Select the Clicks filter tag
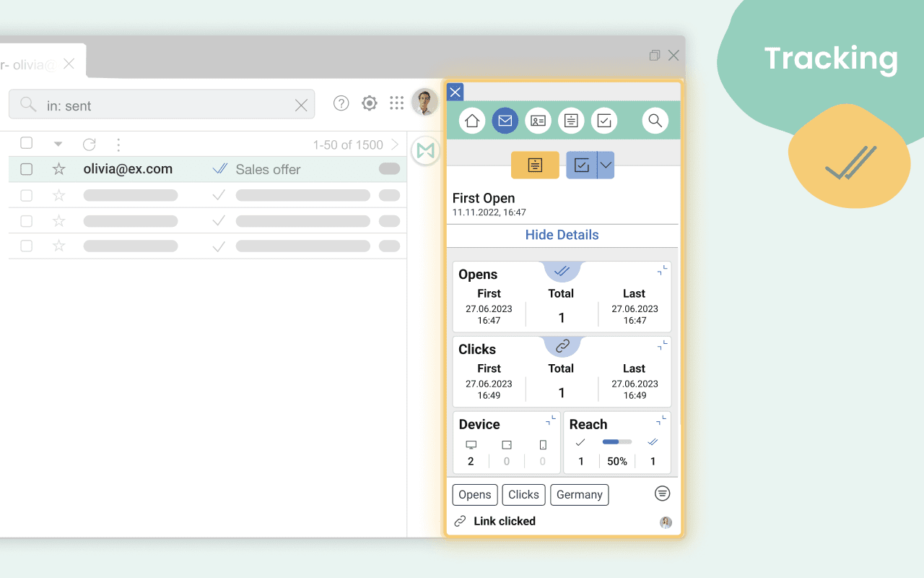Image resolution: width=924 pixels, height=578 pixels. (x=523, y=495)
